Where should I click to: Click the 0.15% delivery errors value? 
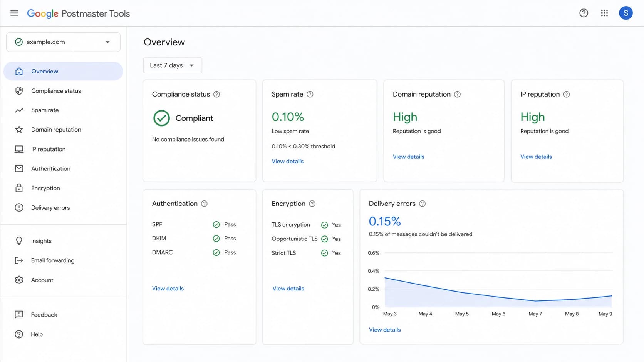[x=385, y=221]
